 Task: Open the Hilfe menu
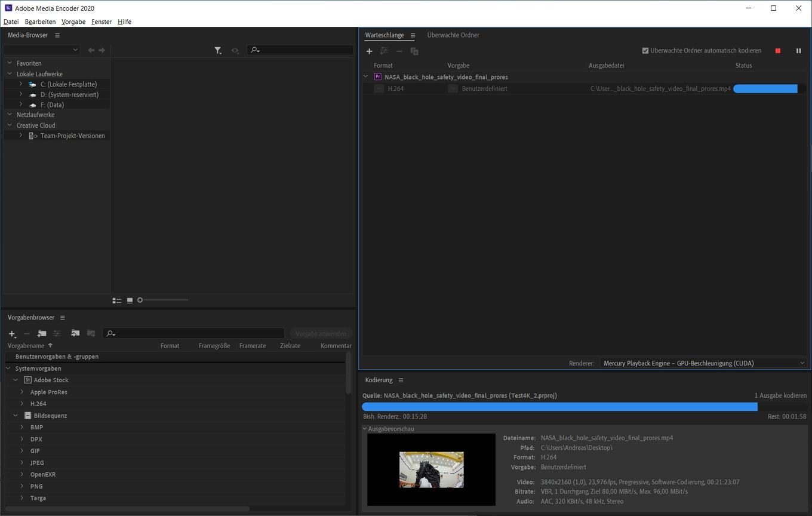(x=124, y=21)
